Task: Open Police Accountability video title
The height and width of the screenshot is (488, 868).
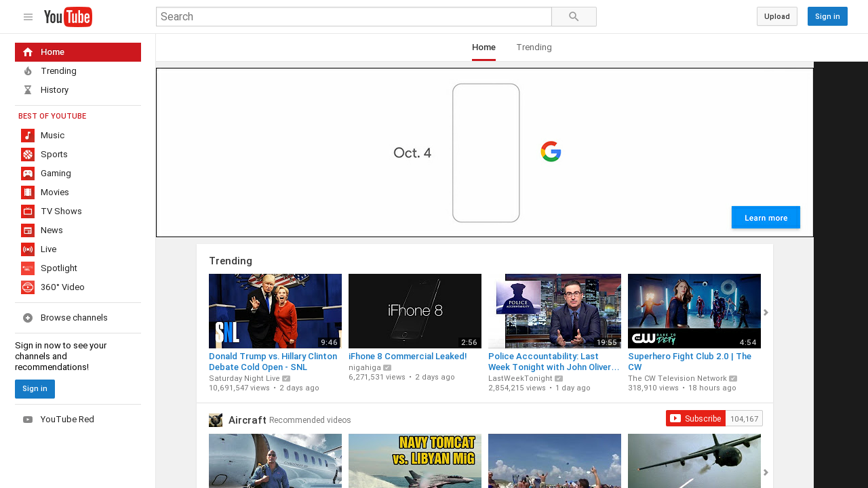Action: [x=554, y=362]
